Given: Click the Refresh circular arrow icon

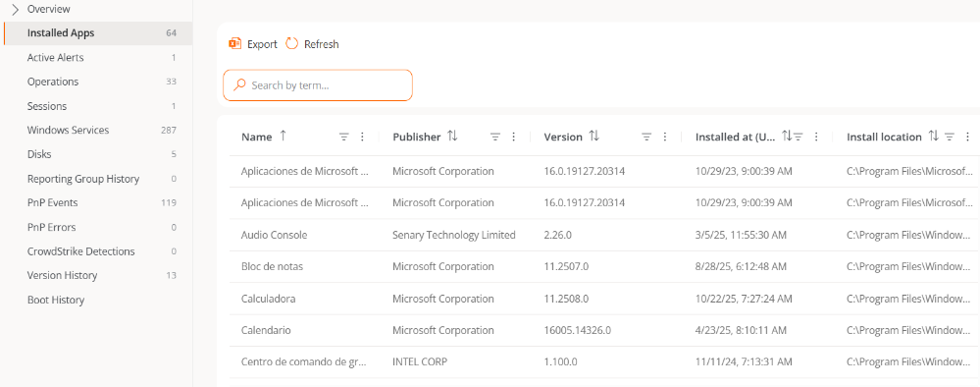Looking at the screenshot, I should coord(292,44).
